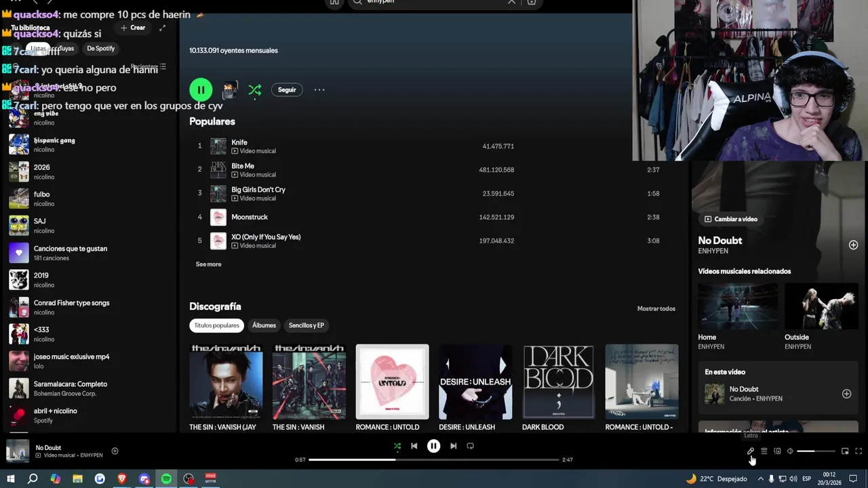Open Canciones que te gustan
Image resolution: width=868 pixels, height=488 pixels.
pos(88,253)
